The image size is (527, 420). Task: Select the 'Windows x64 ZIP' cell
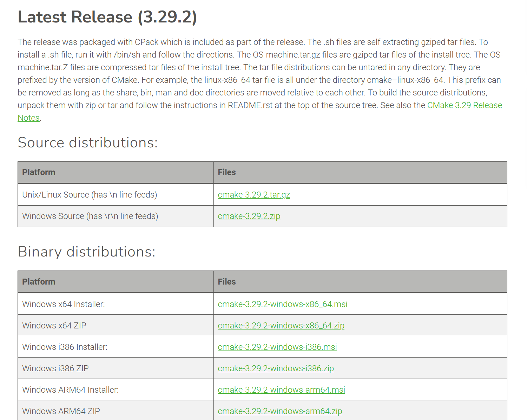click(x=116, y=326)
